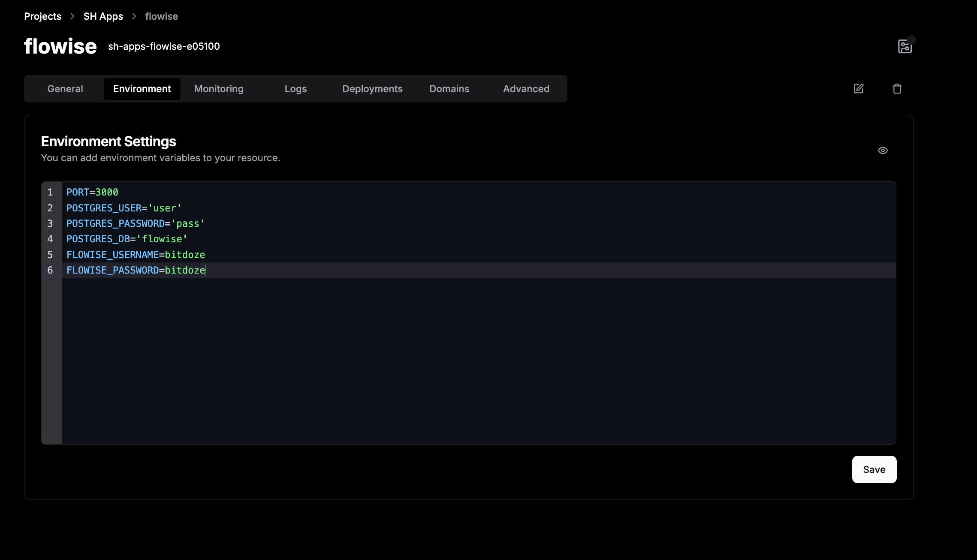Navigate to SH Apps breadcrumb
977x560 pixels.
coord(103,16)
